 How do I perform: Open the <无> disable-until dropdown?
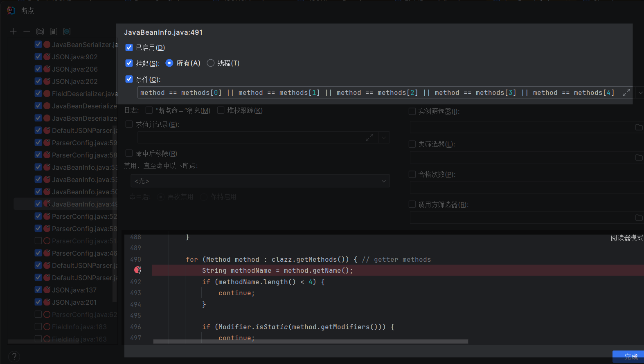[x=260, y=181]
